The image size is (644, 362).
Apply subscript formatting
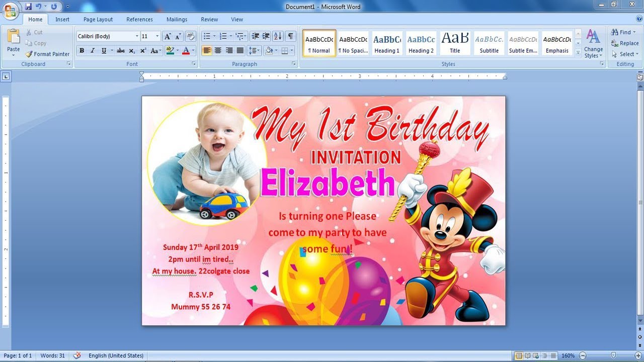click(132, 51)
